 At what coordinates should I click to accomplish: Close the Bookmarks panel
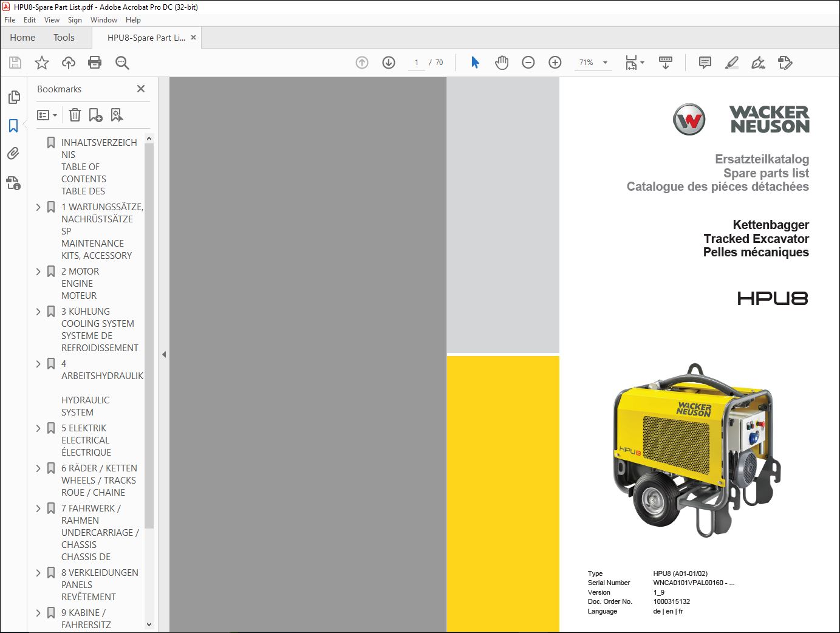[141, 89]
